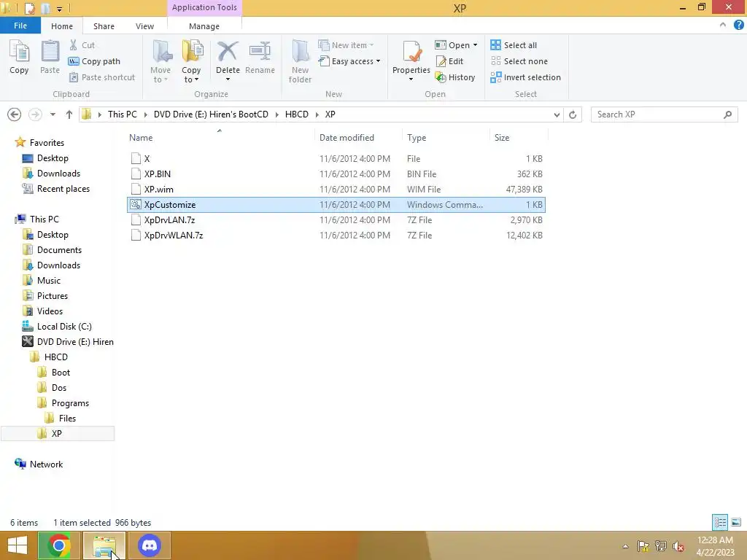Click the Forward navigation arrow
Viewport: 747px width, 560px height.
(35, 114)
